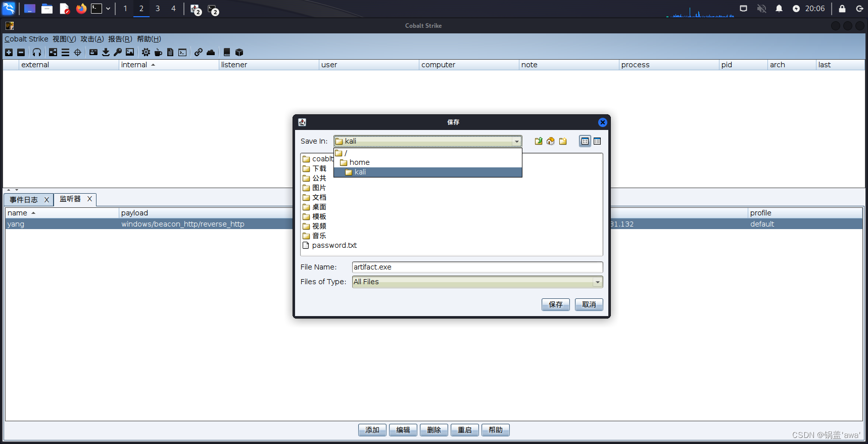The width and height of the screenshot is (868, 444).
Task: Open Keystrokes via the key icon
Action: (118, 52)
